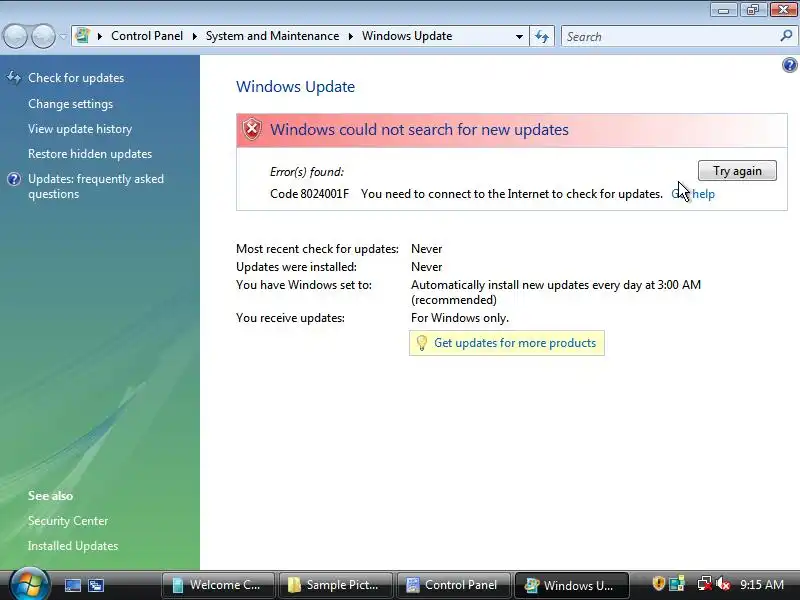The width and height of the screenshot is (800, 600).
Task: Open Security Center under See also
Action: click(x=68, y=521)
